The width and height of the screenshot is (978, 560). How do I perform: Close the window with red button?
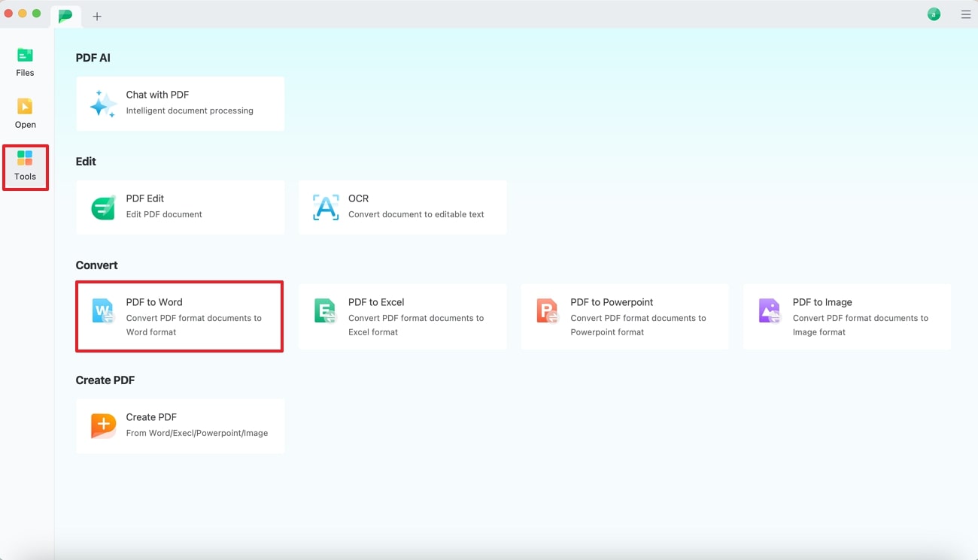coord(9,14)
